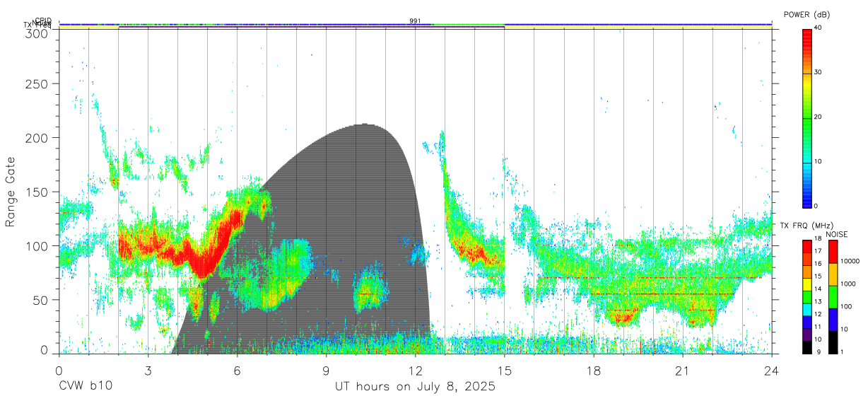Click the 10000 tick on NOISE scale
This screenshot has height=401, width=868.
point(850,261)
